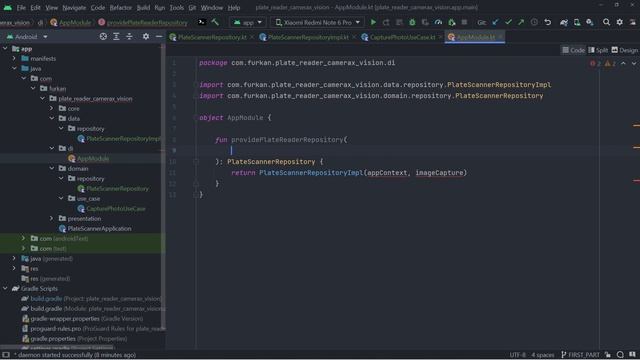
Task: Open Search Everywhere magnifier icon
Action: click(607, 22)
